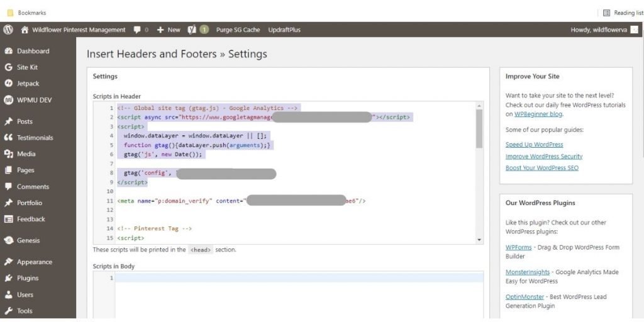
Task: Click the Plugins plug icon
Action: coord(8,278)
